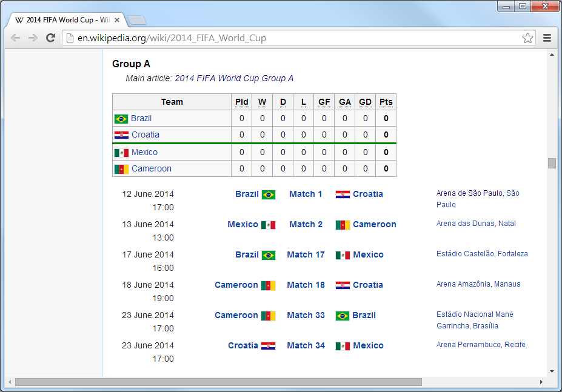
Task: Go forward using the browser forward arrow
Action: [x=33, y=38]
